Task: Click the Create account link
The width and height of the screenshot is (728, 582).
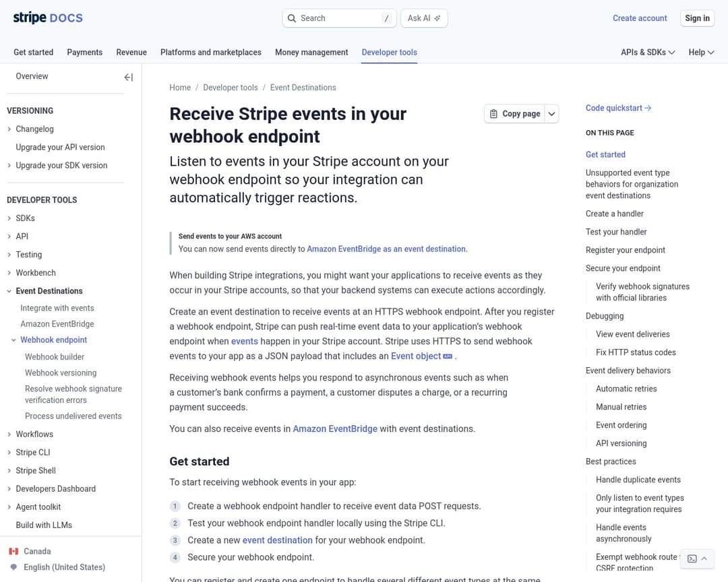Action: tap(639, 18)
